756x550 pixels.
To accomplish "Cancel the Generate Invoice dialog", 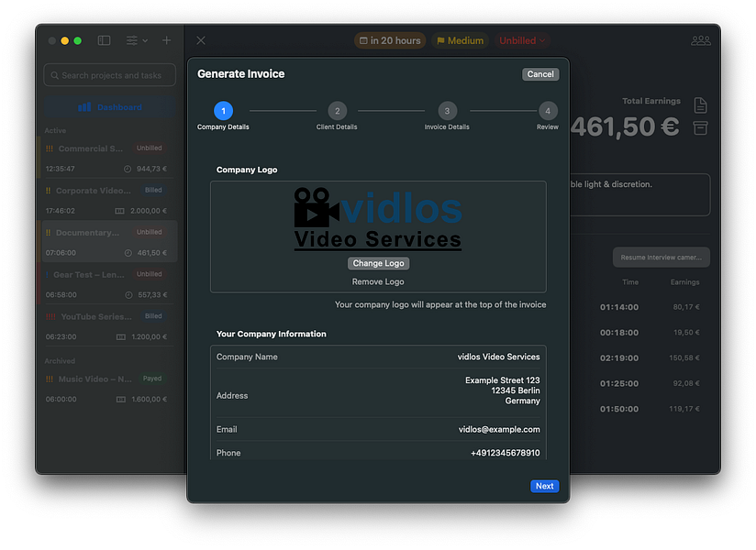I will point(540,74).
